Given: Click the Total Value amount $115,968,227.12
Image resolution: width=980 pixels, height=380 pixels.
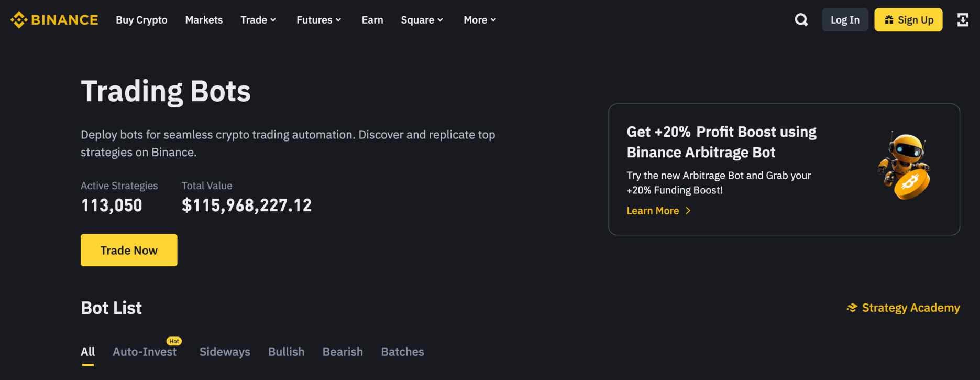Looking at the screenshot, I should 247,205.
